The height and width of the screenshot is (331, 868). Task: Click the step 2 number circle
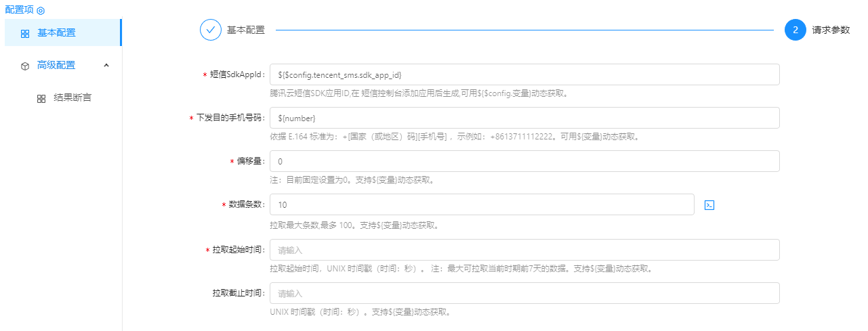795,30
